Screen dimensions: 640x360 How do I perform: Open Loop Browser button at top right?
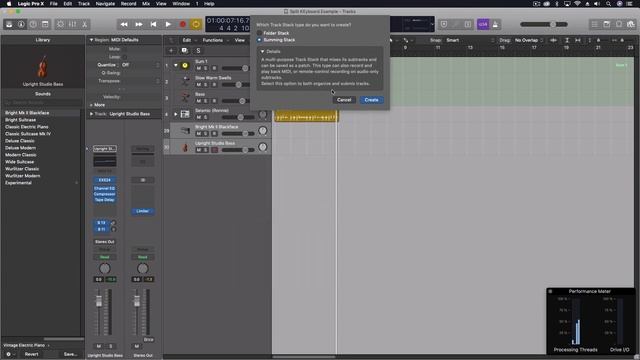(619, 24)
